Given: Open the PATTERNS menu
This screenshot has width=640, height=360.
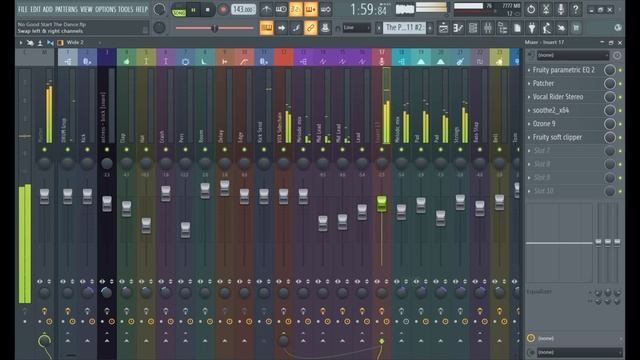Looking at the screenshot, I should [67, 9].
